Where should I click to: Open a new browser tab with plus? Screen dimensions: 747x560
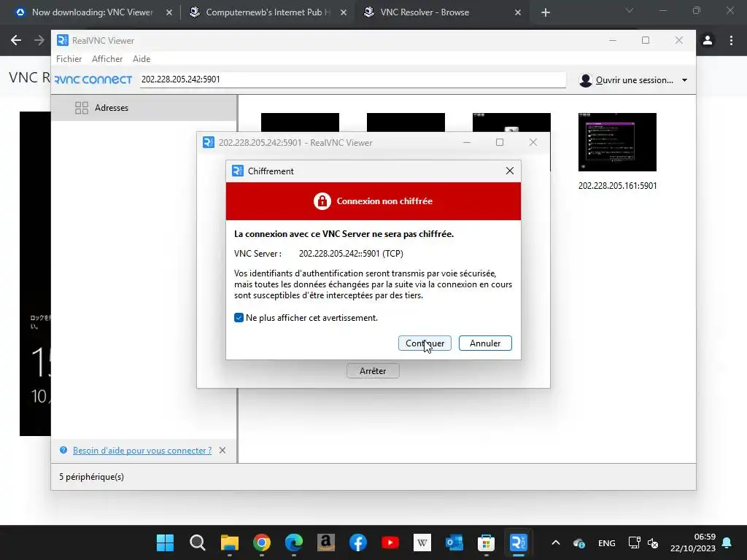click(546, 12)
